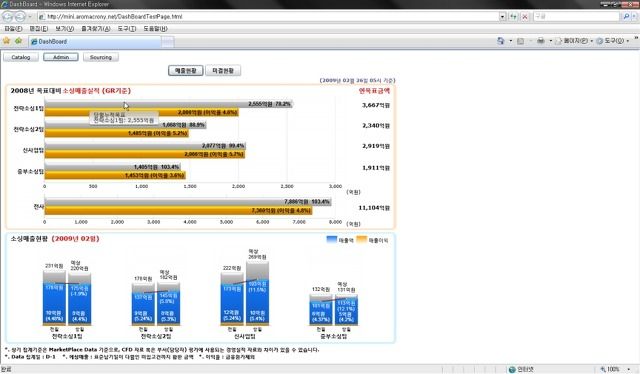Click the magnifier Search icon
Image resolution: width=640 pixels, height=374 pixels.
click(x=626, y=17)
